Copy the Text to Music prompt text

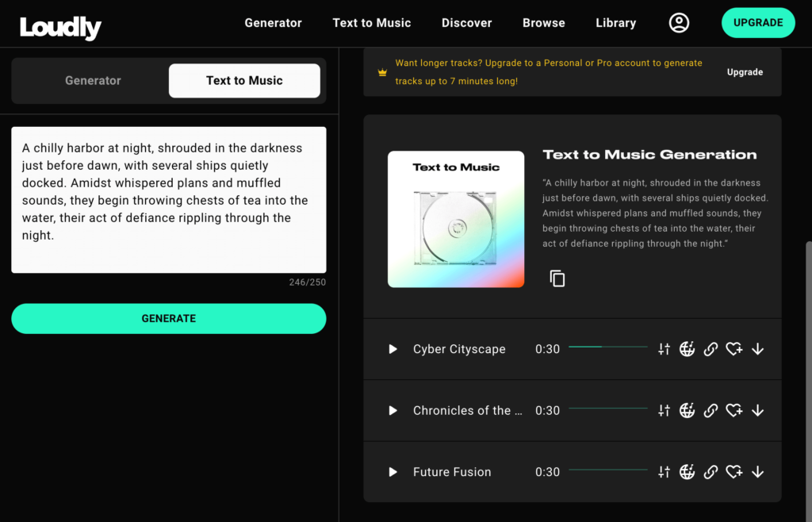point(557,278)
